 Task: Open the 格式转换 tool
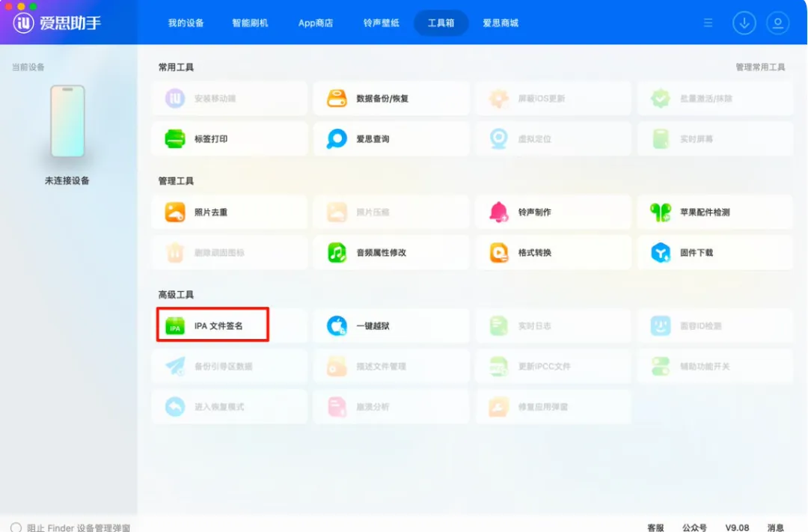pyautogui.click(x=554, y=253)
